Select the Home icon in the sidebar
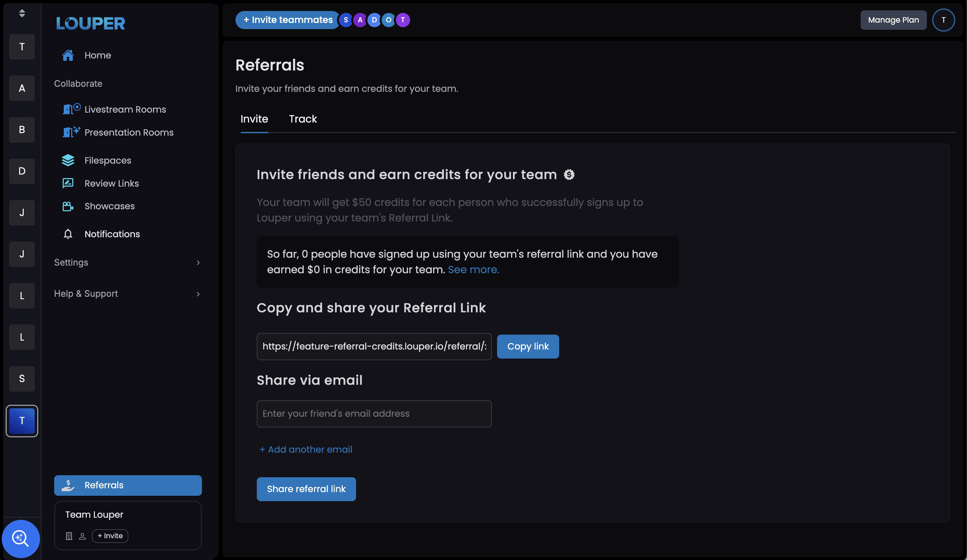 click(x=68, y=55)
